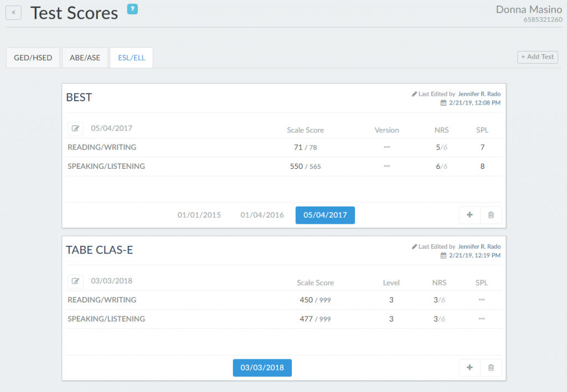Delete the TABE CLAS-E test record
Screen dimensions: 567x392
tap(491, 368)
